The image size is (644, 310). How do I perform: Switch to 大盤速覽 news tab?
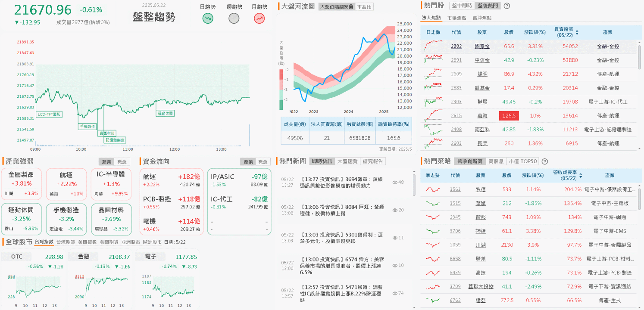347,161
